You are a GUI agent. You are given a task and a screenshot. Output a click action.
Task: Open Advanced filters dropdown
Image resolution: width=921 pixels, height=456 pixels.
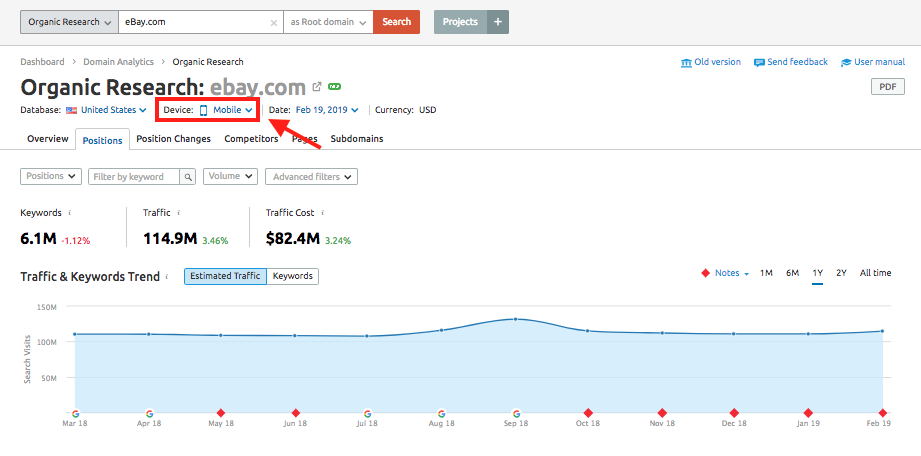pyautogui.click(x=311, y=176)
